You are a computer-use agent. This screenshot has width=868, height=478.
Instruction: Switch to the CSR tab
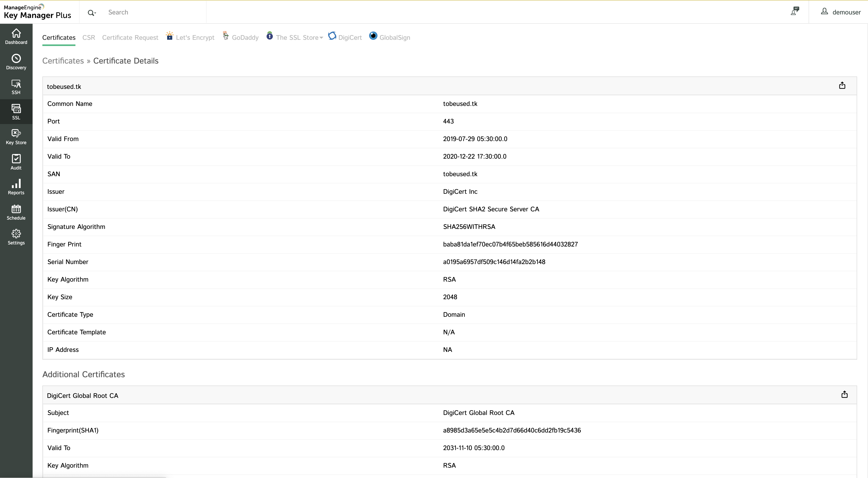[x=89, y=37]
